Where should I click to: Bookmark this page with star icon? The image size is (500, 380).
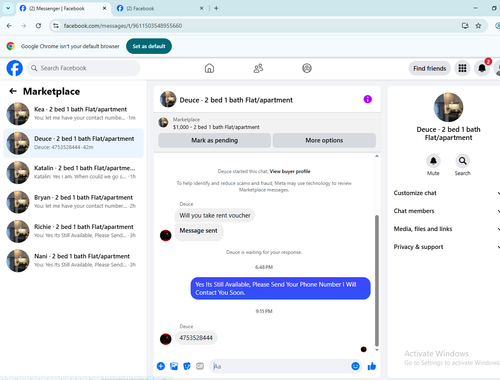tap(478, 26)
